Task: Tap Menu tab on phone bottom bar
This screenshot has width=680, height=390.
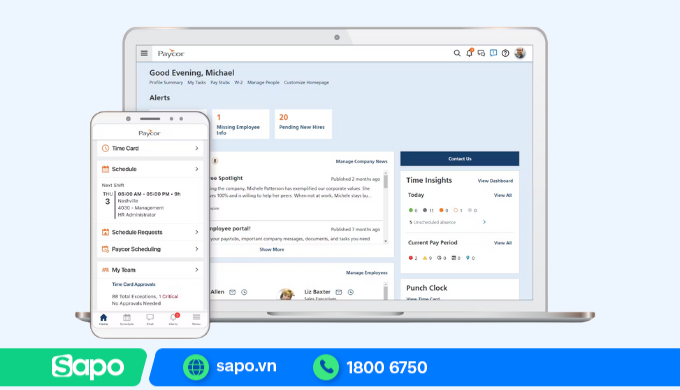Action: tap(196, 319)
